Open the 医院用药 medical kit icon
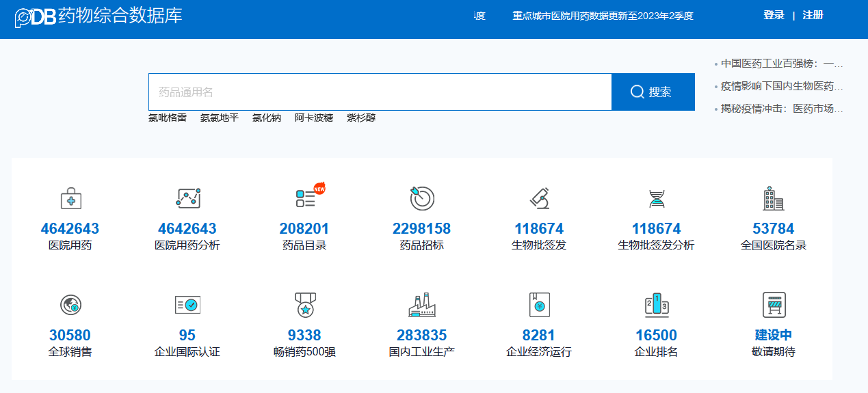The image size is (868, 393). 70,199
